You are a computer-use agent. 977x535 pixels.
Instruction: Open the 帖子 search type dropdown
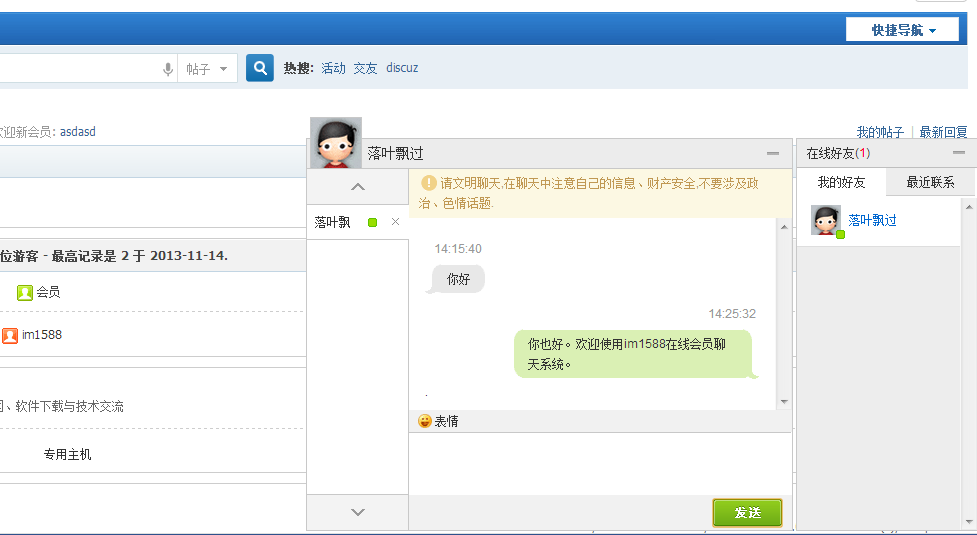click(208, 69)
